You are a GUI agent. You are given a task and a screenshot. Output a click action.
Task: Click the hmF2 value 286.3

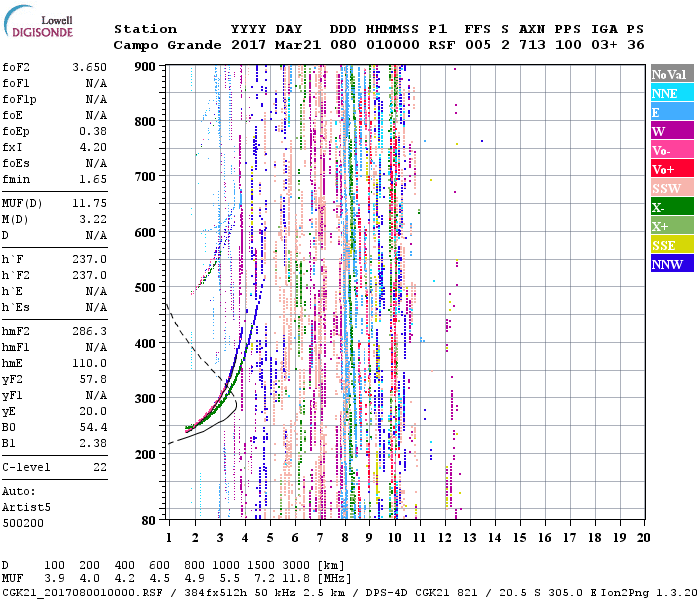point(89,331)
